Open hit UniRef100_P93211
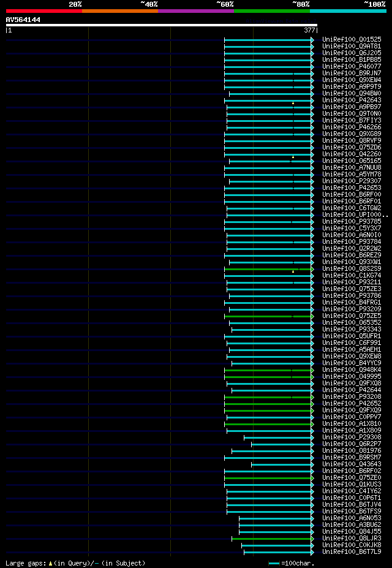392x568 pixels. click(352, 282)
